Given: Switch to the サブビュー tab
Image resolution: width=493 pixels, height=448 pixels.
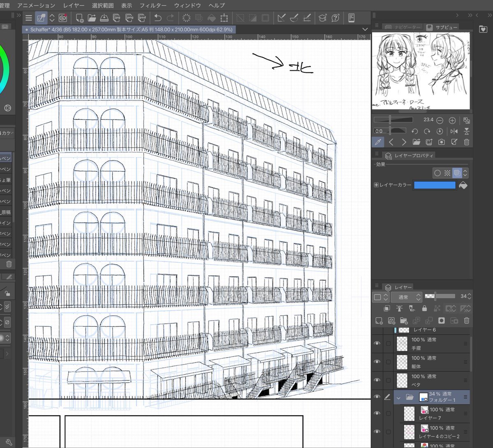Looking at the screenshot, I should (x=442, y=27).
